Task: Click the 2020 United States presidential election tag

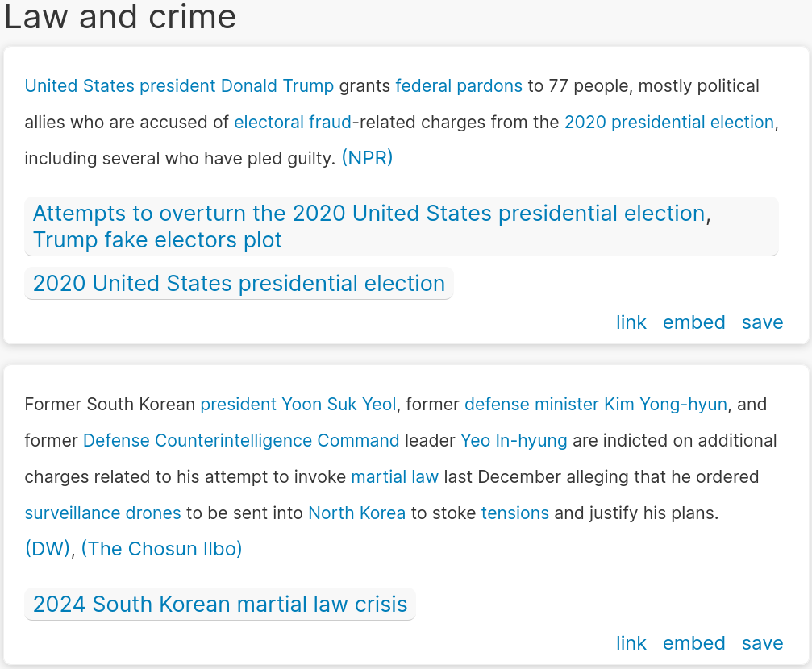Action: [238, 283]
